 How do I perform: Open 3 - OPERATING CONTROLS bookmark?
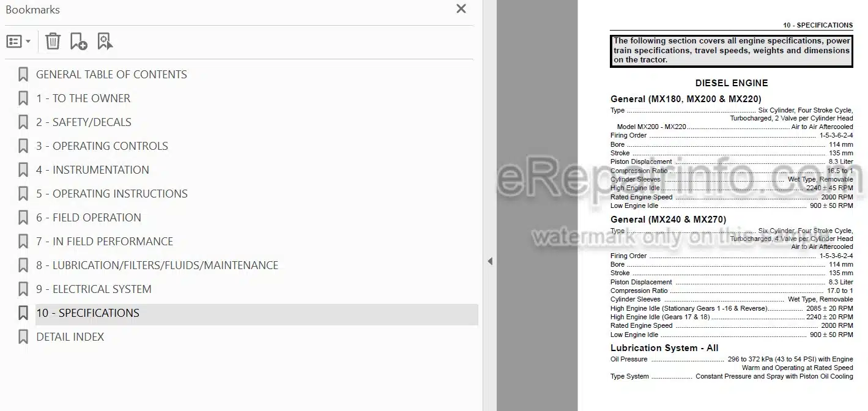(x=102, y=146)
